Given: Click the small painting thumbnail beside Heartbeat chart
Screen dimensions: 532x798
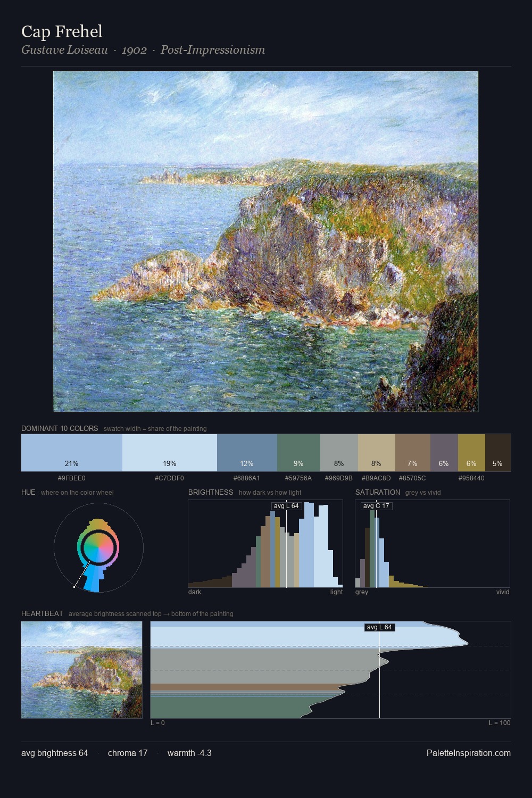Looking at the screenshot, I should click(81, 670).
